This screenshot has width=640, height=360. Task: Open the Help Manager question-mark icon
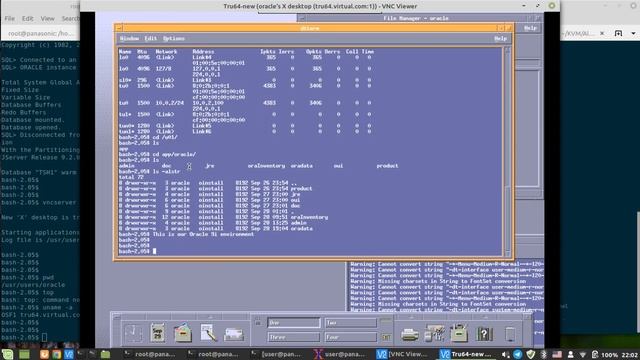point(484,334)
